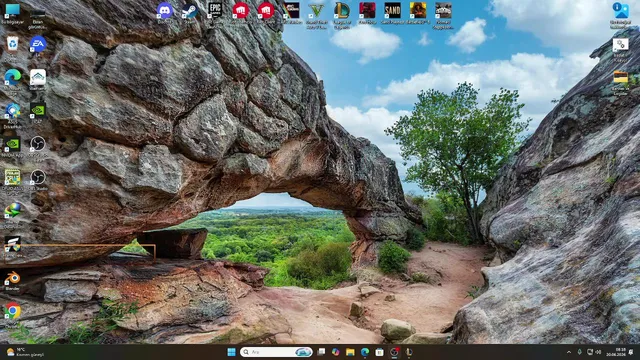Launch the SAND game shortcut
This screenshot has width=640, height=360.
pos(392,13)
